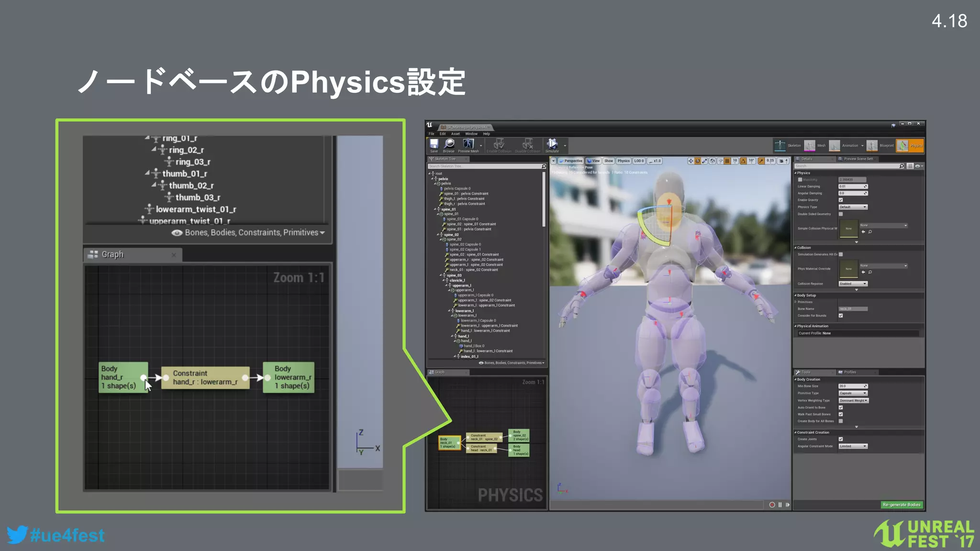Start physics with the Simulate icon
Image resolution: width=980 pixels, height=551 pixels.
coord(552,143)
